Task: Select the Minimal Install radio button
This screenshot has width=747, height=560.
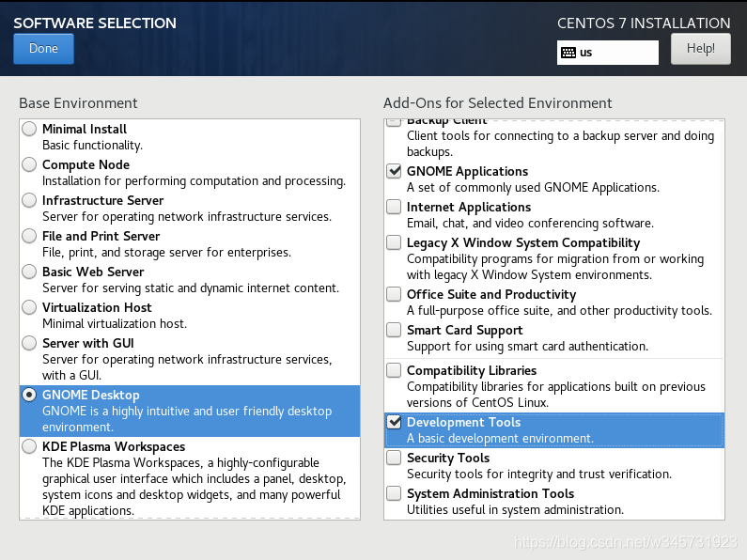Action: click(30, 130)
